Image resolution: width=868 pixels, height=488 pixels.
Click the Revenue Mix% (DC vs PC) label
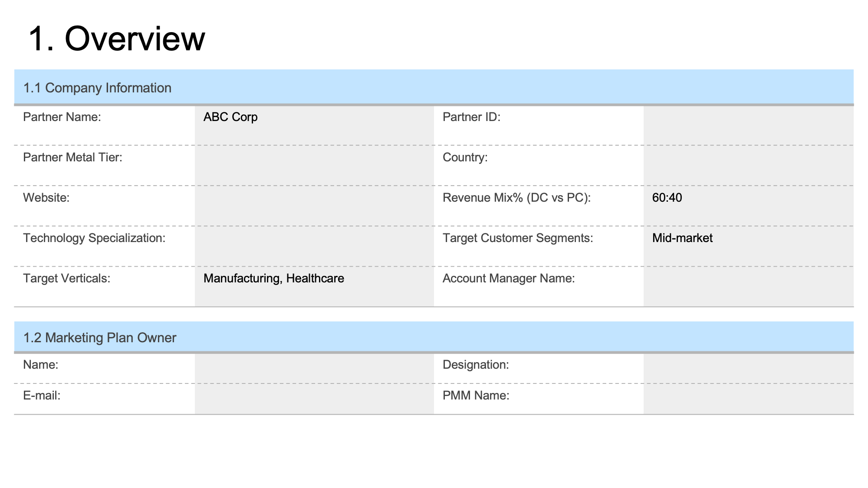click(x=516, y=198)
